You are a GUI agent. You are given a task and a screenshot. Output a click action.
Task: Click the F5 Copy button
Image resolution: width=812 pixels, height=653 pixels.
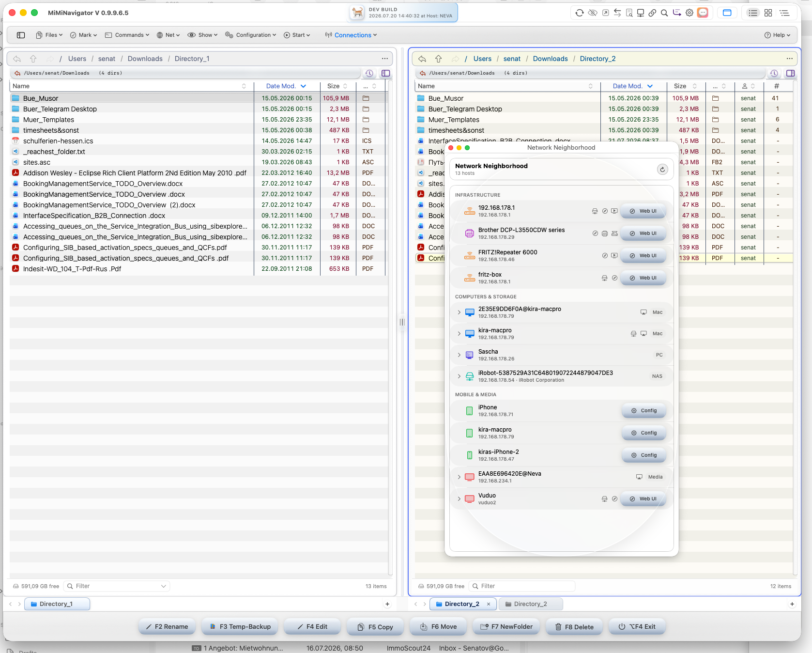[x=375, y=627]
